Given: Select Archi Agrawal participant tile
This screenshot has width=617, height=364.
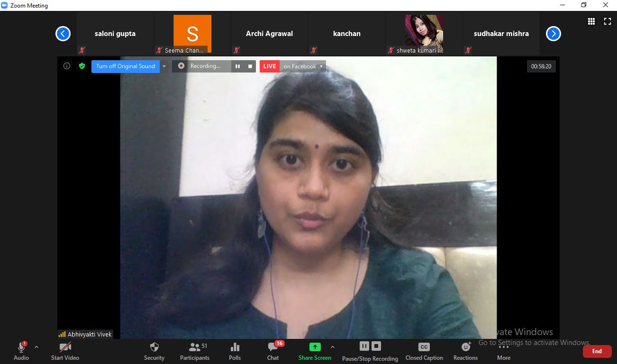Looking at the screenshot, I should [x=270, y=34].
